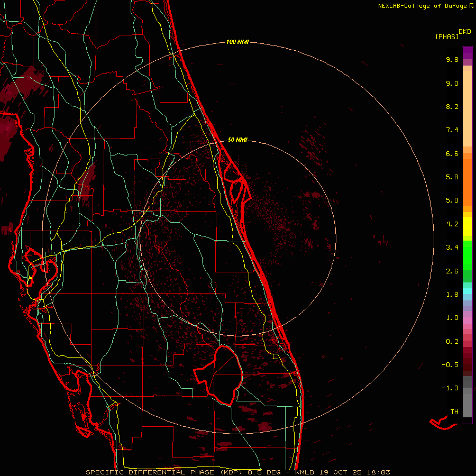Viewport: 476px width, 476px height.
Task: Click the 5.8 scale value
Action: (452, 177)
